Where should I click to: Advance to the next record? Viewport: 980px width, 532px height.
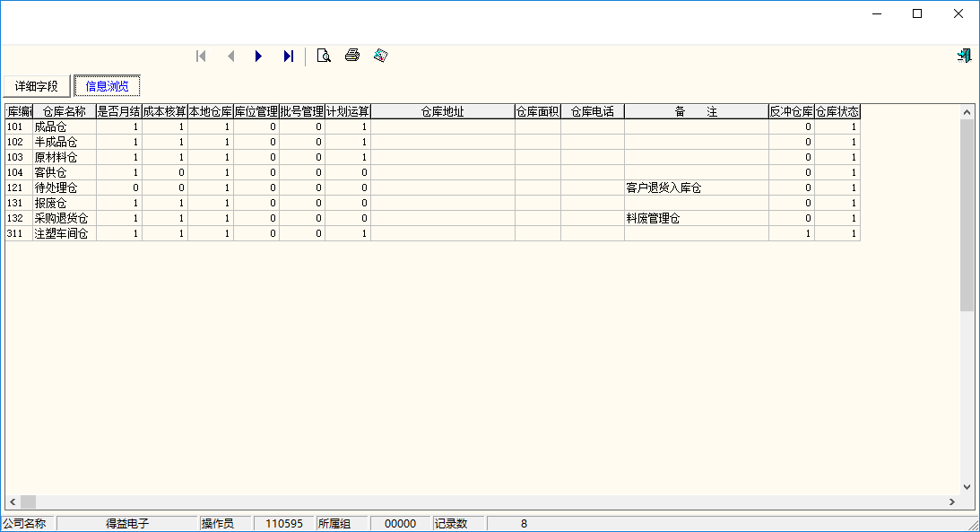point(259,57)
